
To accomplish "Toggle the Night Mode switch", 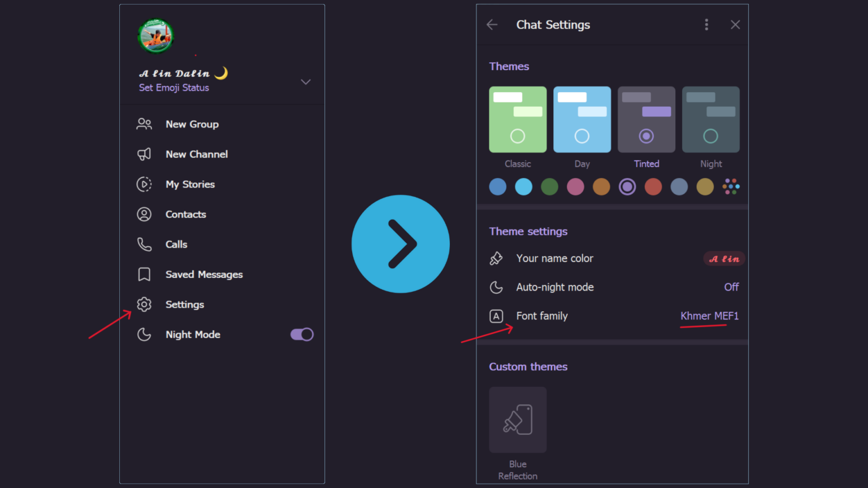I will pos(302,334).
